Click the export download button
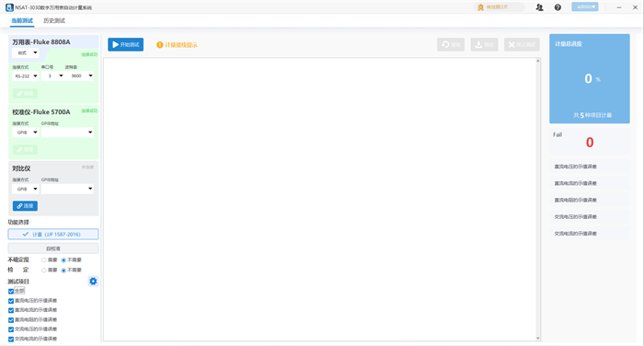 pyautogui.click(x=485, y=44)
